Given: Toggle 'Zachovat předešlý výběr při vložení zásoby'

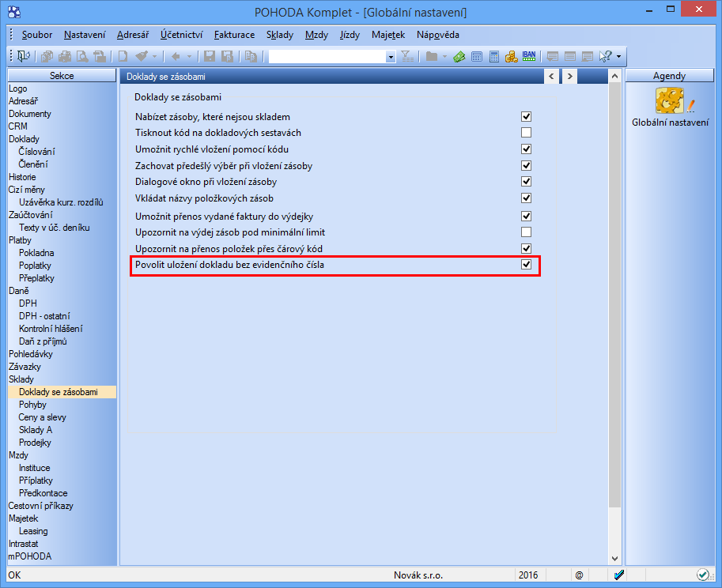Looking at the screenshot, I should pos(527,166).
